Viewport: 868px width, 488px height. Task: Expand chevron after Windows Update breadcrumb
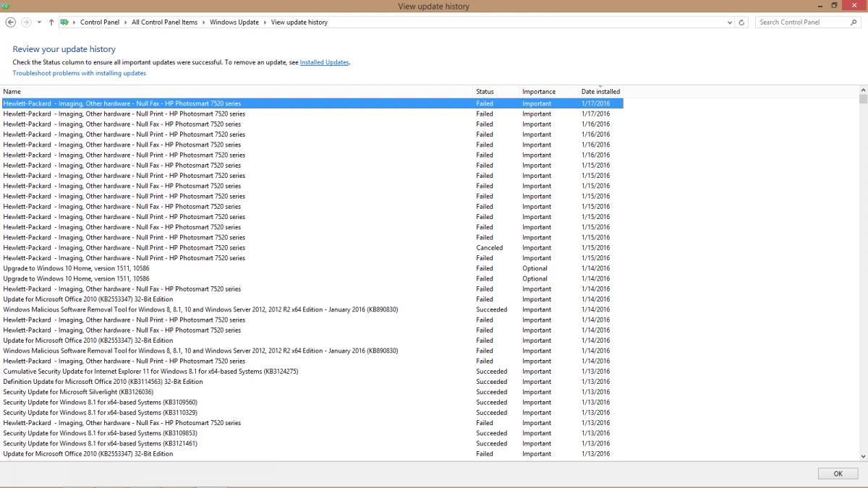(265, 22)
